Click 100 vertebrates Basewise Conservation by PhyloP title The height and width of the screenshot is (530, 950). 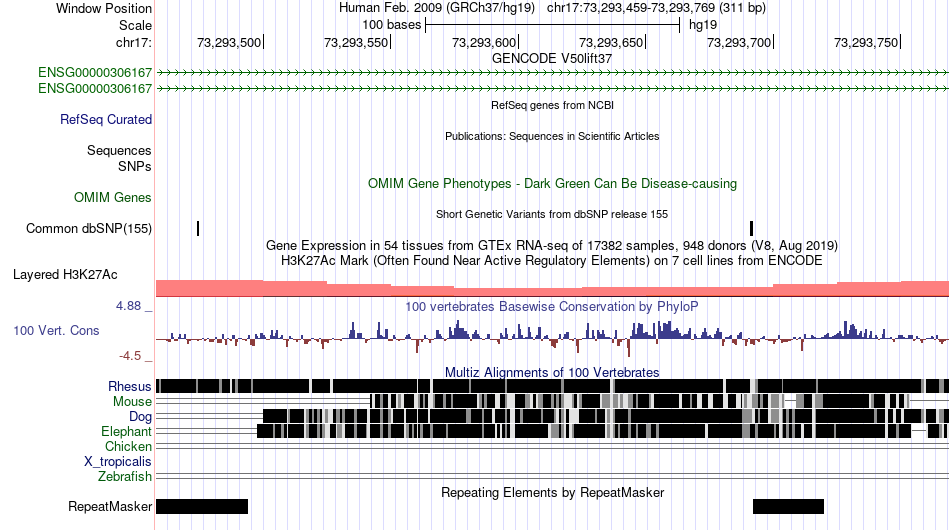552,306
